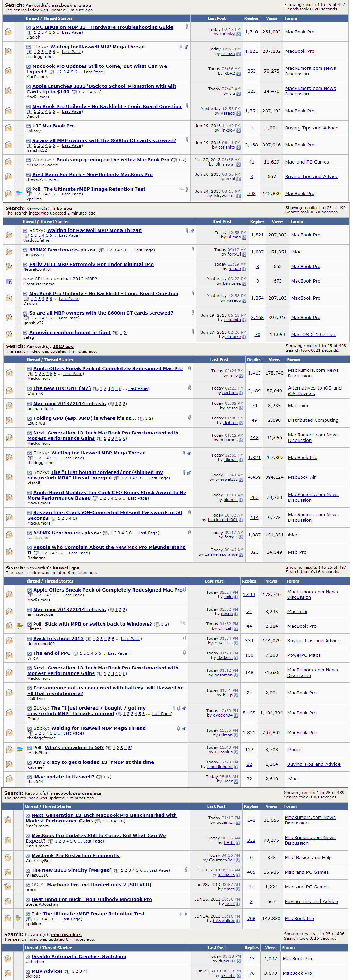This screenshot has width=353, height=980.
Task: Click the 'macbook pro gpu' search keyword link
Action: 71,5
